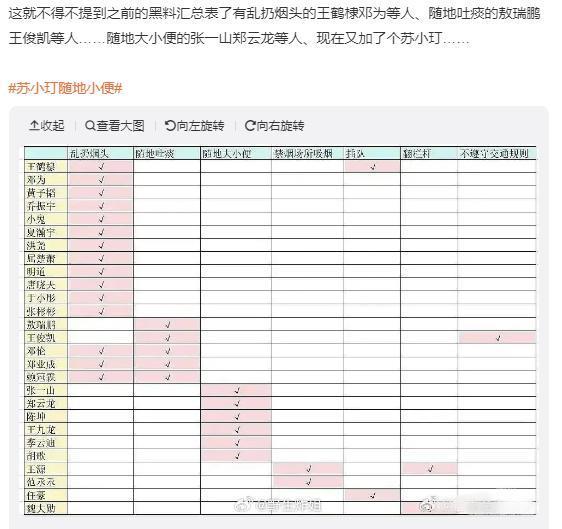
Task: Rotate the image right with 向右旋转
Action: 275,126
